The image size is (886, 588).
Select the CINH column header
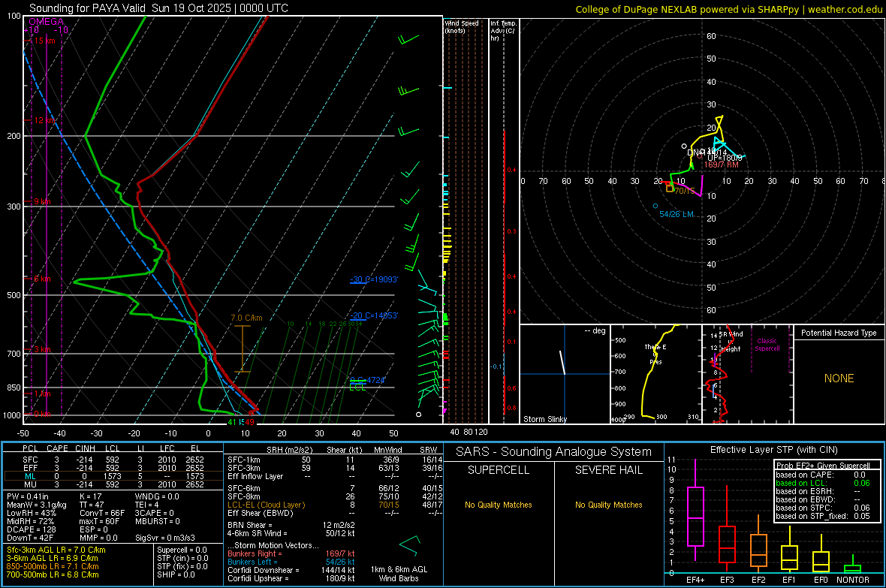(x=85, y=448)
